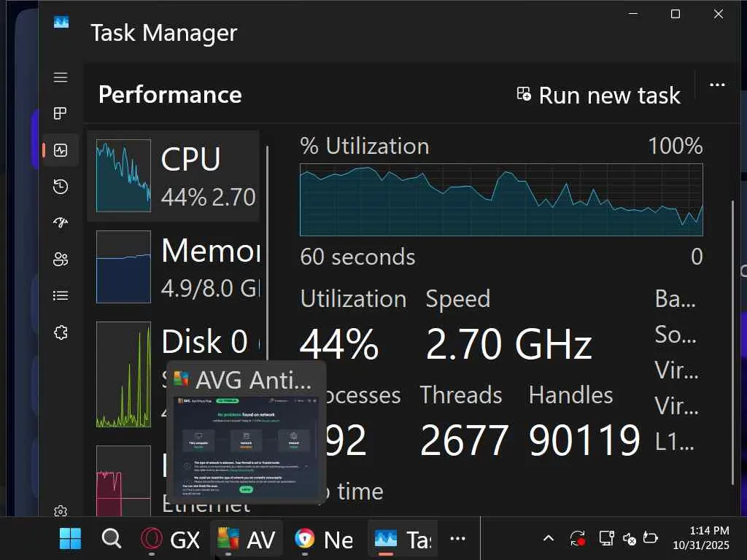
Task: Show hidden system tray icons chevron
Action: coord(548,539)
